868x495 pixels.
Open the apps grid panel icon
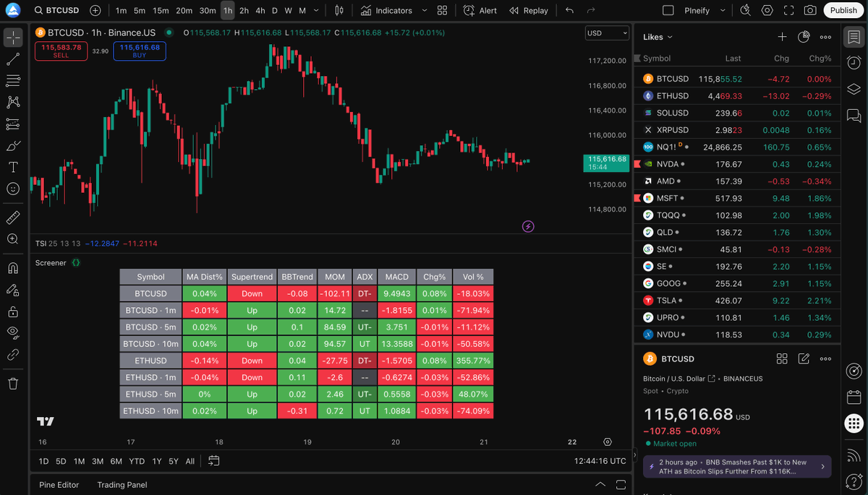click(854, 424)
